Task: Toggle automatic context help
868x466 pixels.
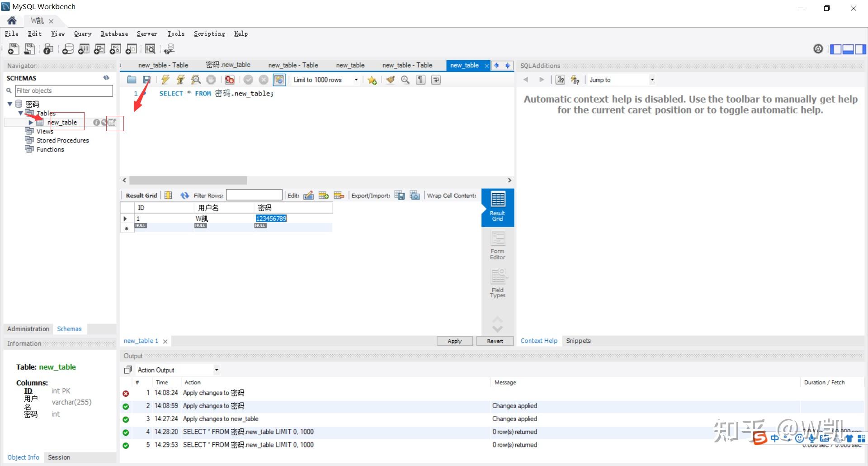Action: 575,80
